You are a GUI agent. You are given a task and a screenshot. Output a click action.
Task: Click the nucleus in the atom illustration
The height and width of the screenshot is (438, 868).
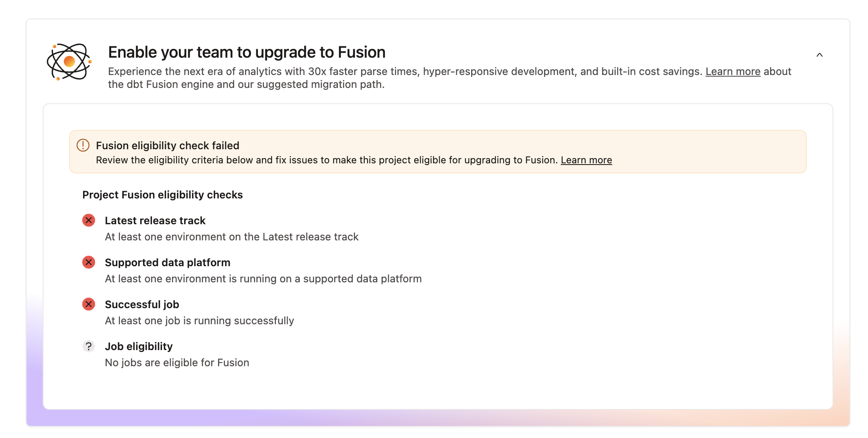pyautogui.click(x=69, y=61)
